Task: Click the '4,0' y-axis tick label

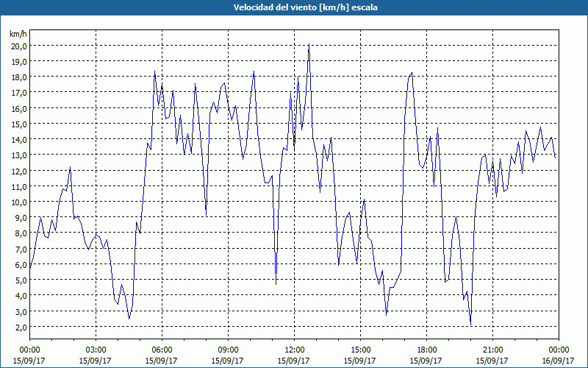Action: tap(21, 296)
